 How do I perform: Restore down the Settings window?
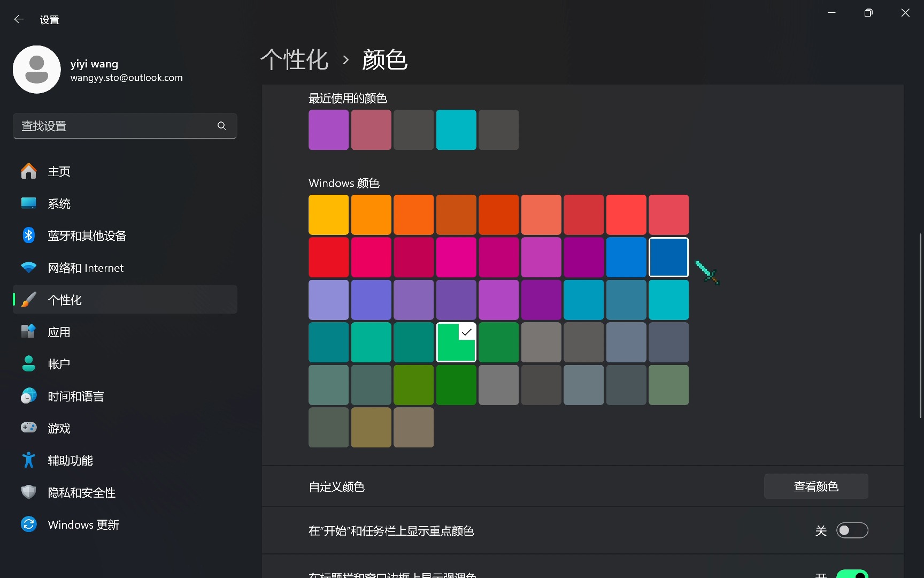coord(868,13)
